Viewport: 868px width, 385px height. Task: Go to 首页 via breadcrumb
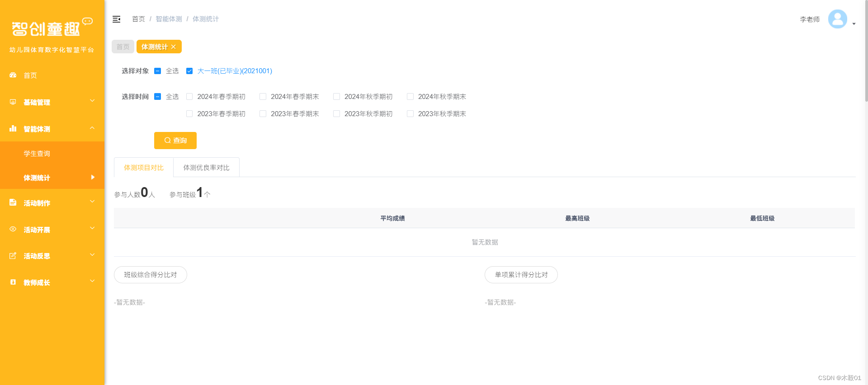138,19
